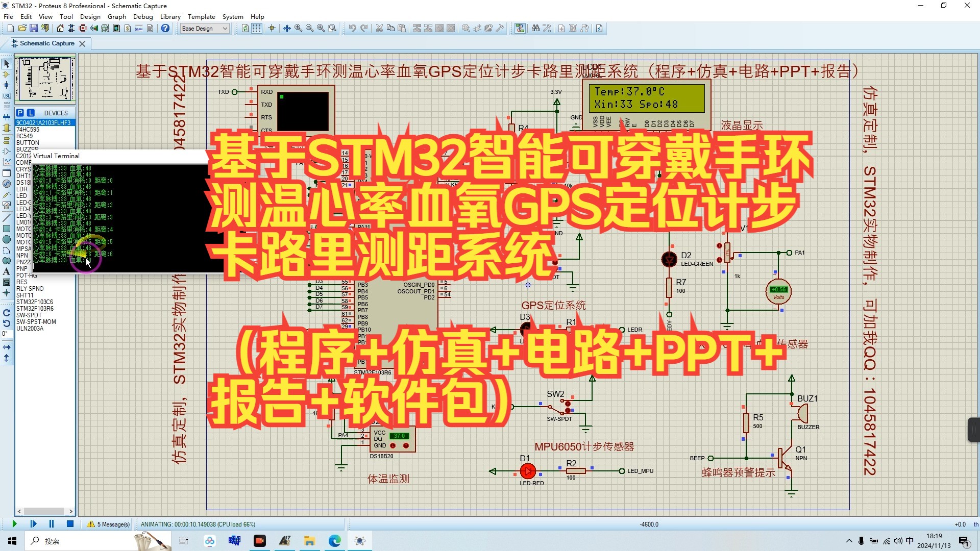Zoom in on the schematic
980x551 pixels.
click(x=298, y=29)
